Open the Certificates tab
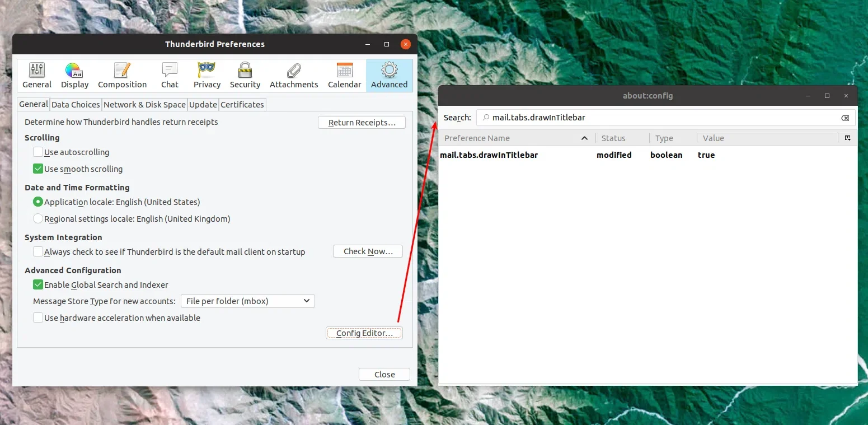The image size is (868, 425). (x=242, y=105)
